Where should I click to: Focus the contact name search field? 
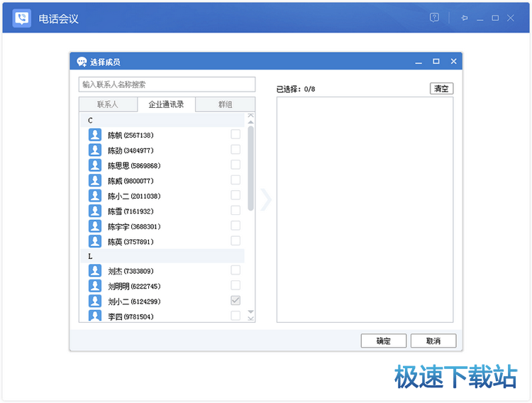pyautogui.click(x=167, y=84)
